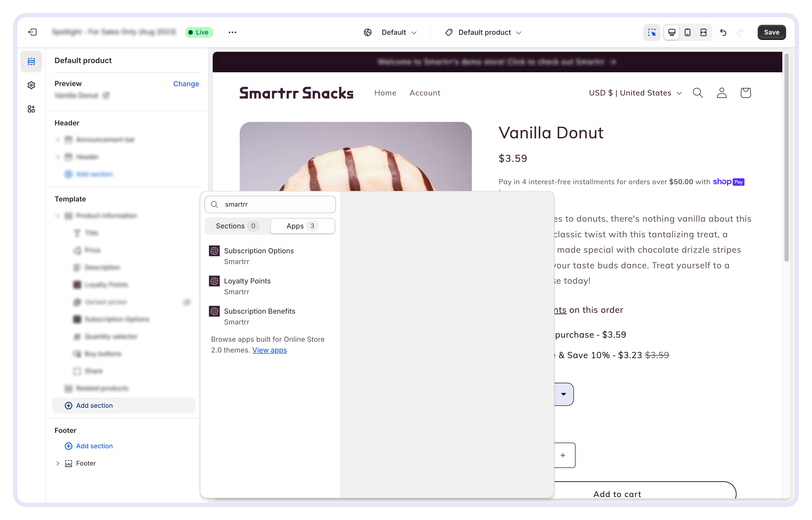
Task: Click the smartrr search input field
Action: [277, 204]
